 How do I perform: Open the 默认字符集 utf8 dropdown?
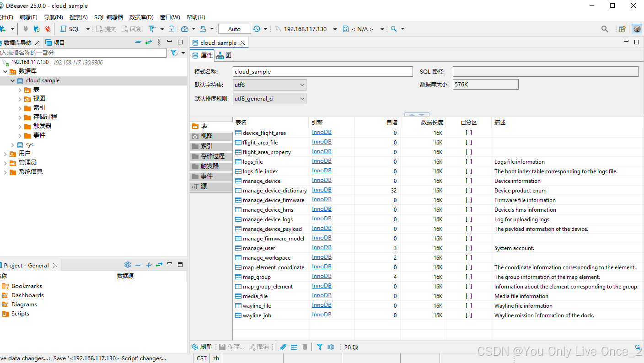(x=269, y=85)
